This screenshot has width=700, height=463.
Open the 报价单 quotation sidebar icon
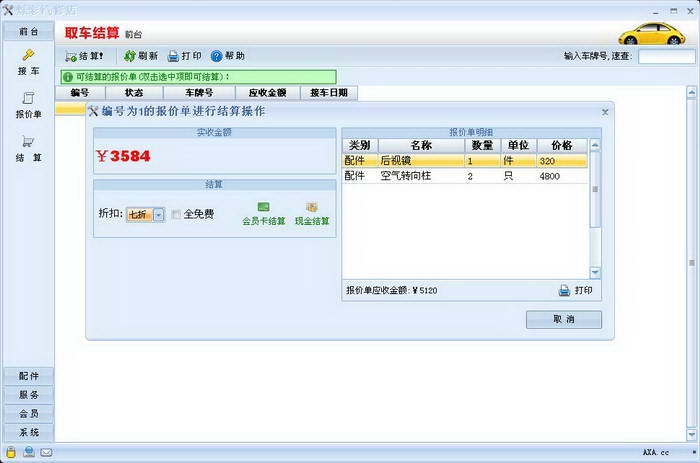pos(29,105)
